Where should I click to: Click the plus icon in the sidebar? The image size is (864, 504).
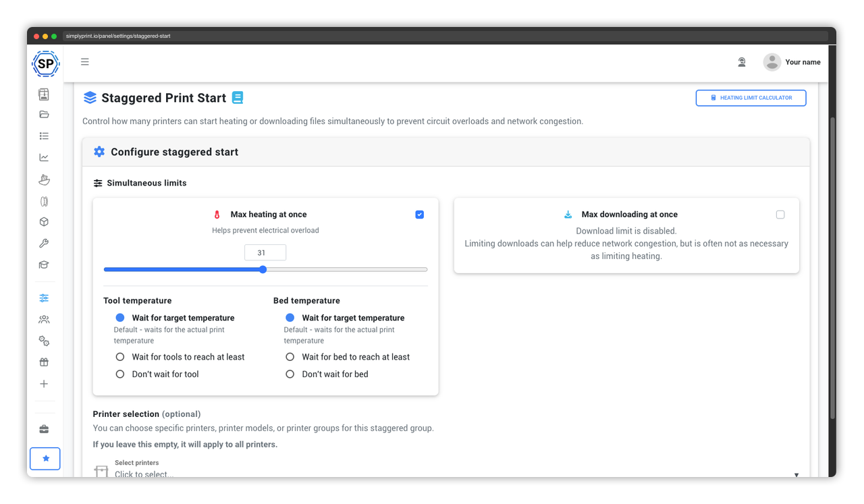(x=44, y=384)
